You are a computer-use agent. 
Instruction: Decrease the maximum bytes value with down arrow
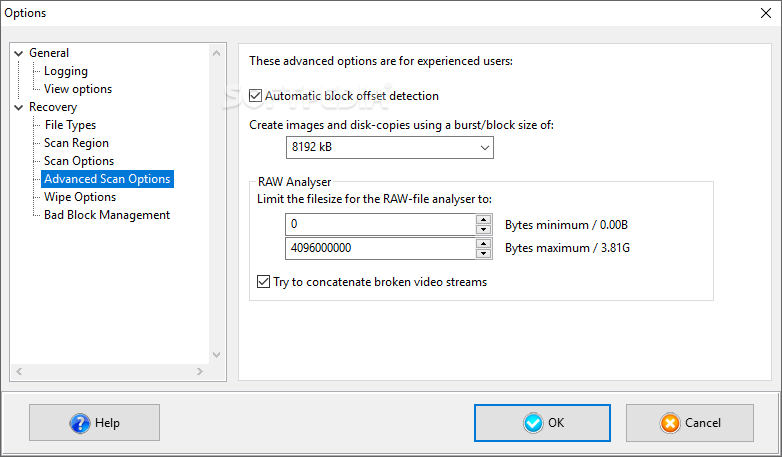coord(483,253)
